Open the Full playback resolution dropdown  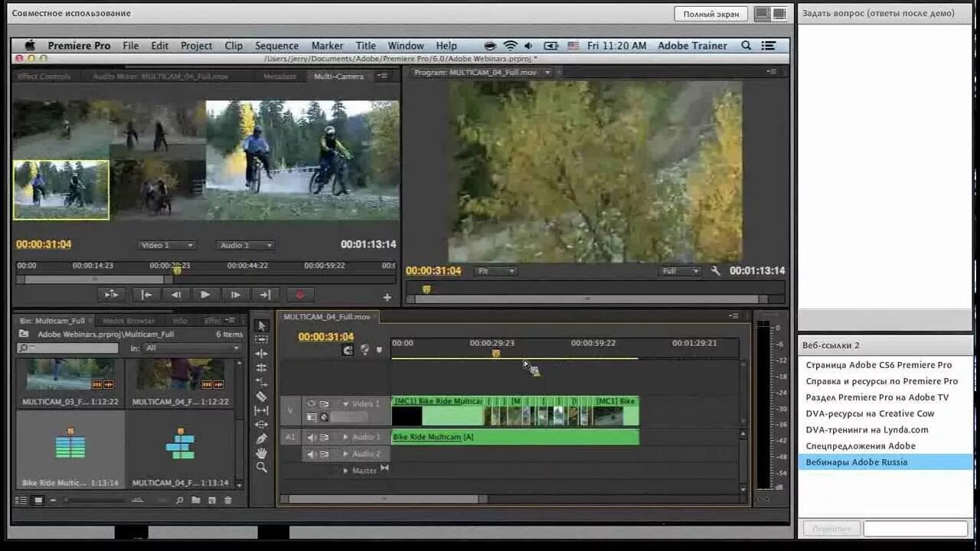[x=680, y=271]
